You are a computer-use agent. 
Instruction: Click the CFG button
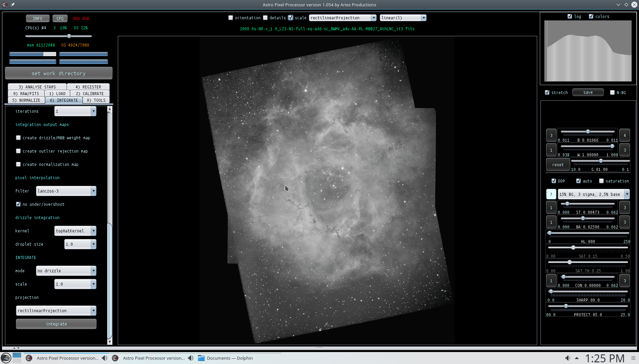60,18
